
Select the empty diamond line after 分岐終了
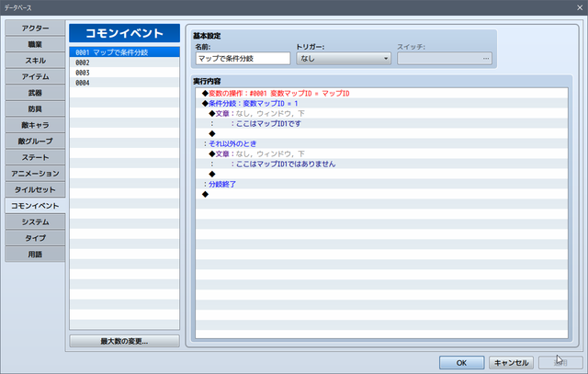382,194
